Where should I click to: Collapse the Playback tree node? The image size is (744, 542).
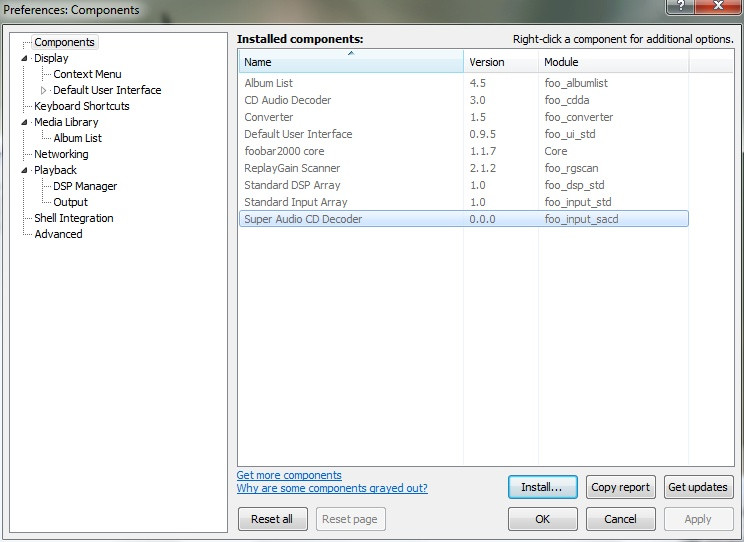point(24,170)
